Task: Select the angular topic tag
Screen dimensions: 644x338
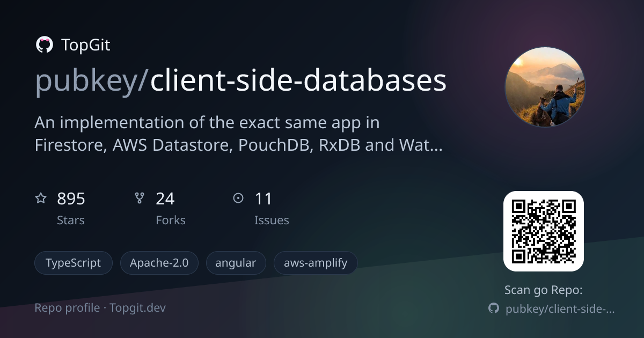Action: point(236,263)
